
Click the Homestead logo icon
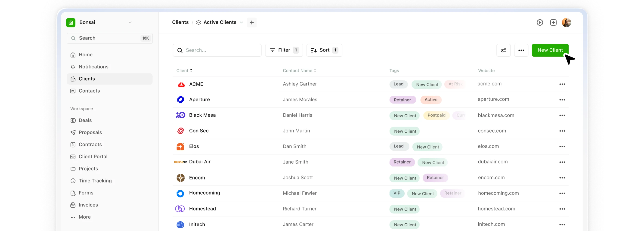click(x=180, y=209)
